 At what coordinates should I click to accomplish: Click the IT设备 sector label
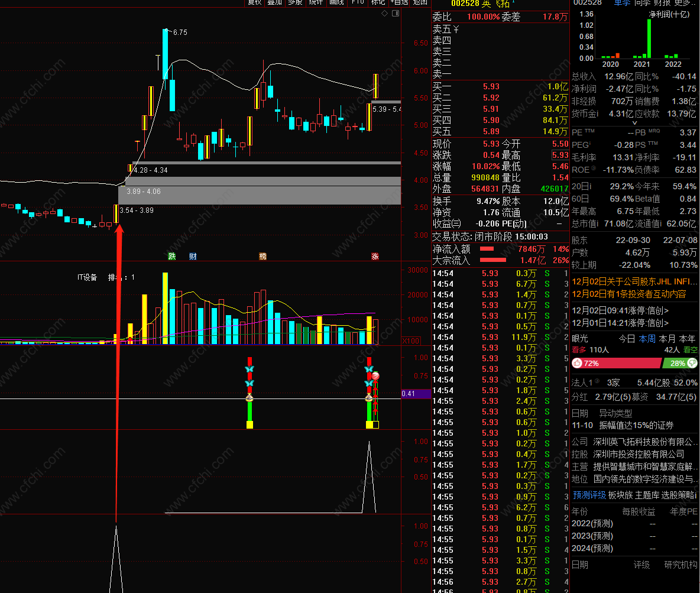tap(87, 277)
